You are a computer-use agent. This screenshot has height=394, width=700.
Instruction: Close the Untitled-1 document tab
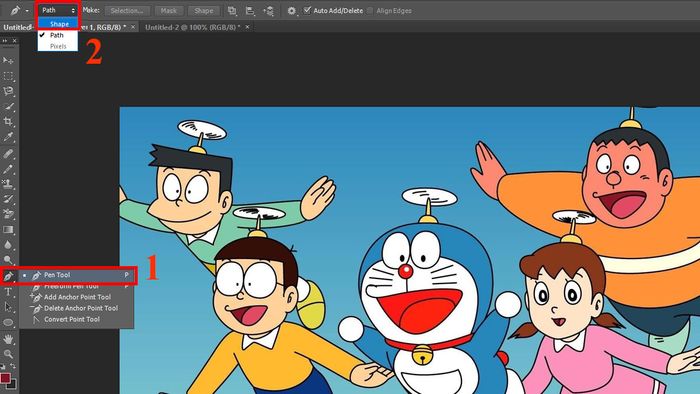pos(133,27)
